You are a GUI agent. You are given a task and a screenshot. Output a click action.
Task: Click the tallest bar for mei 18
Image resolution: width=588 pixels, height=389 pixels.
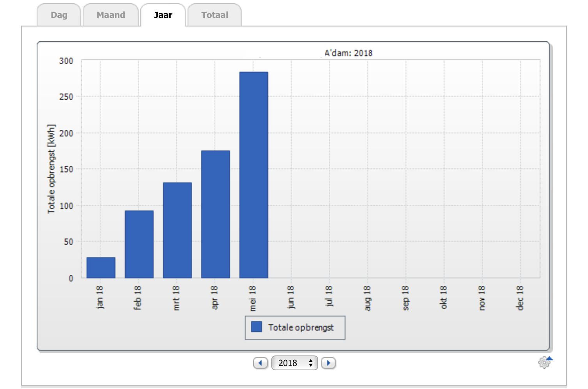pyautogui.click(x=253, y=175)
